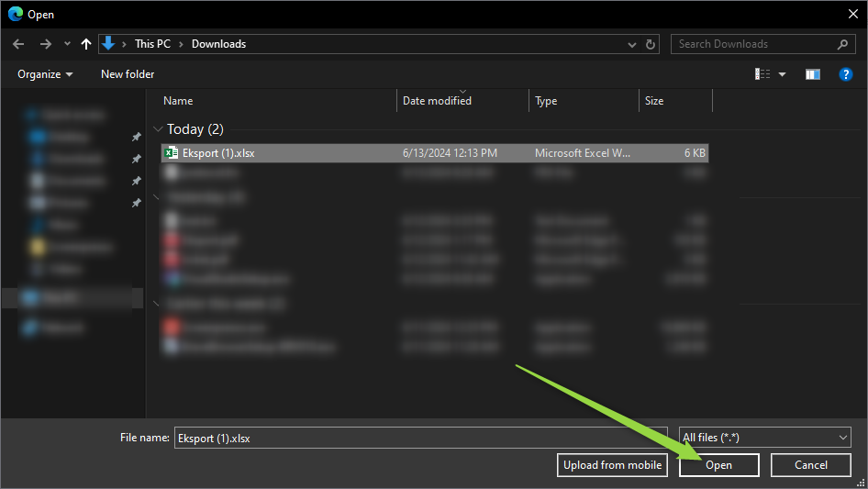Click the Forward navigation arrow
The width and height of the screenshot is (868, 489).
(45, 44)
